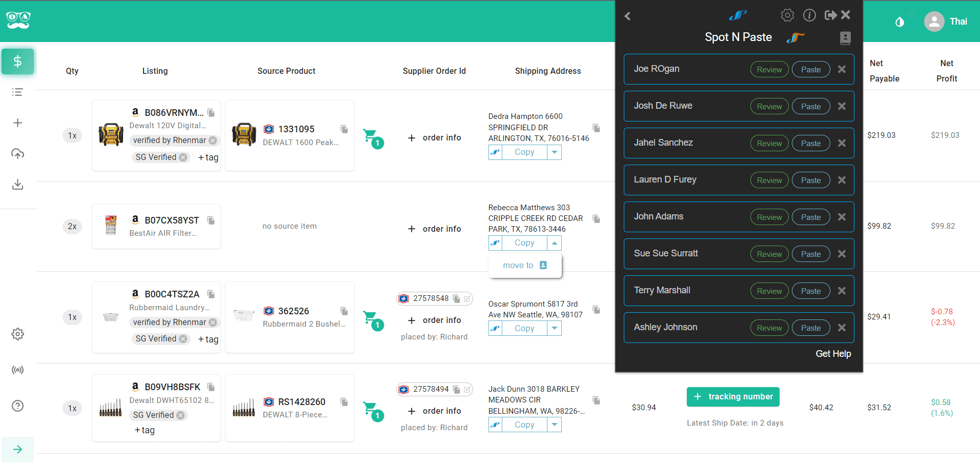Click Spot N Paste icon beside Dedra Hampton Copy

[495, 152]
